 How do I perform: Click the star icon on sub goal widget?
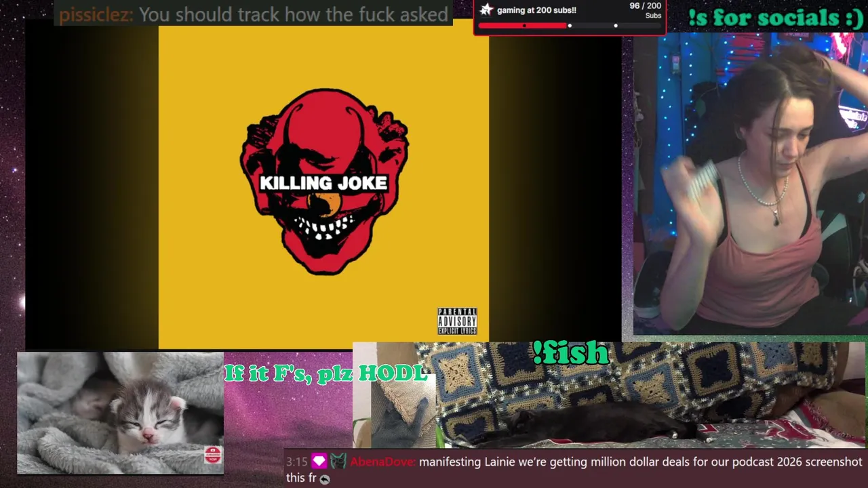click(486, 9)
